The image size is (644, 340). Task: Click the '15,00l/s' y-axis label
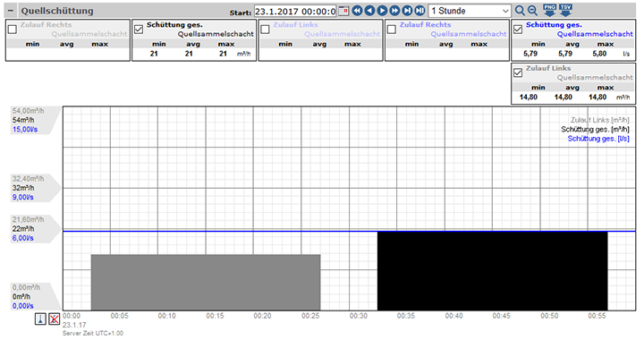tap(25, 130)
